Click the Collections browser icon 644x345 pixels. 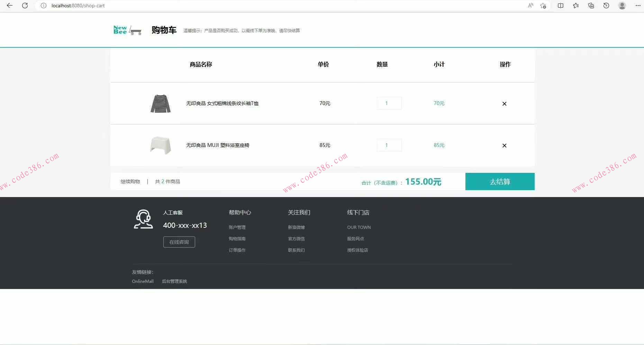pos(591,6)
